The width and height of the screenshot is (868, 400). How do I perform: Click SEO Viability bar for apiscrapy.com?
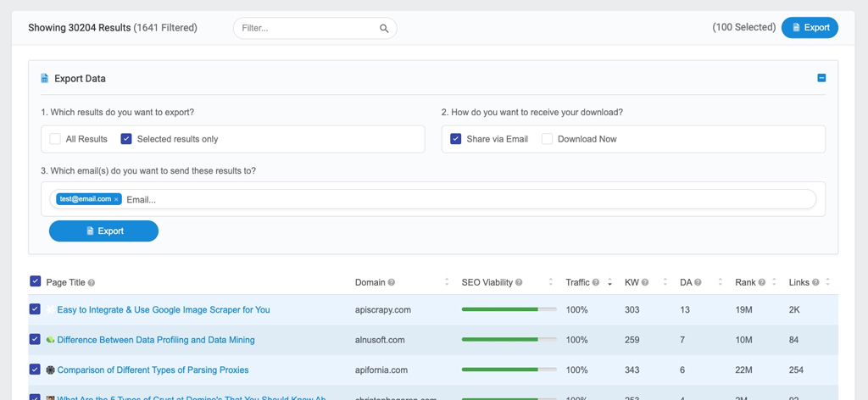pos(509,309)
